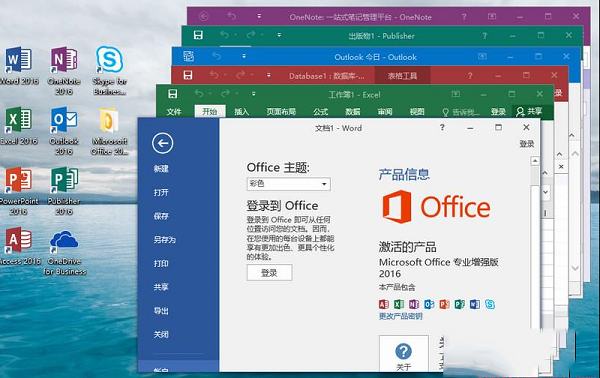The image size is (600, 378).
Task: Click the undo arrow in Outlook's title bar
Action: 217,56
